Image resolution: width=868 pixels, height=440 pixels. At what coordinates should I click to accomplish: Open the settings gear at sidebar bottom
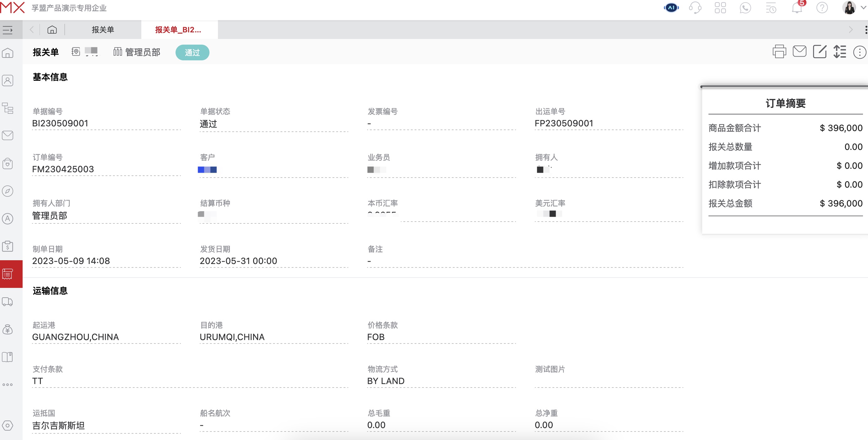[x=8, y=426]
